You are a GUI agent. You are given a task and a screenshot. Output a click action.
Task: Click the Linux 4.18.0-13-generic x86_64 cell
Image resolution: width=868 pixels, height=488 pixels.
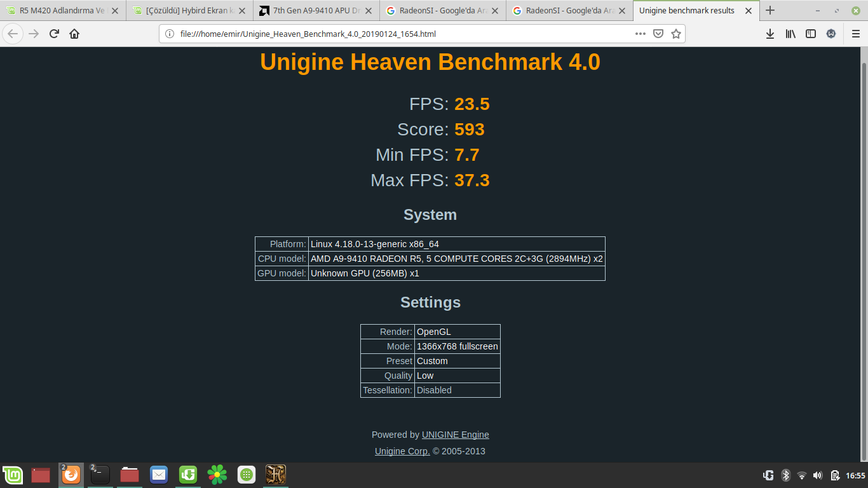[x=456, y=244]
